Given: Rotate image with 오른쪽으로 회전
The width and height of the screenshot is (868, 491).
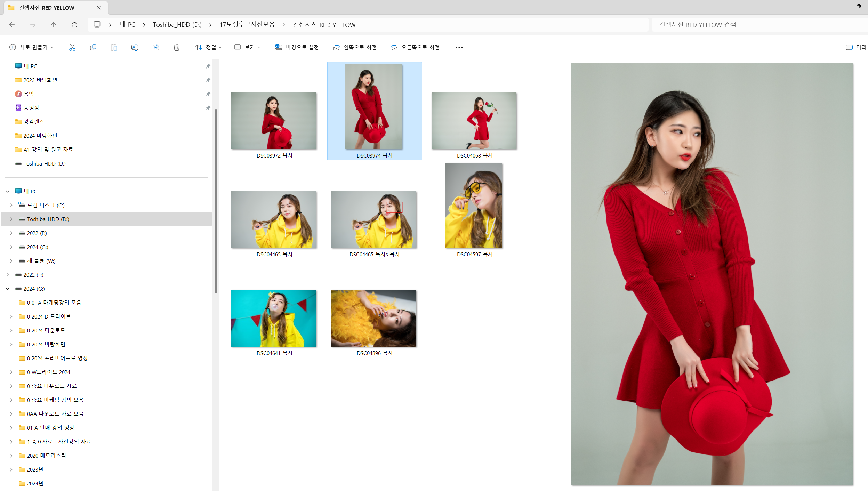Looking at the screenshot, I should [x=415, y=47].
